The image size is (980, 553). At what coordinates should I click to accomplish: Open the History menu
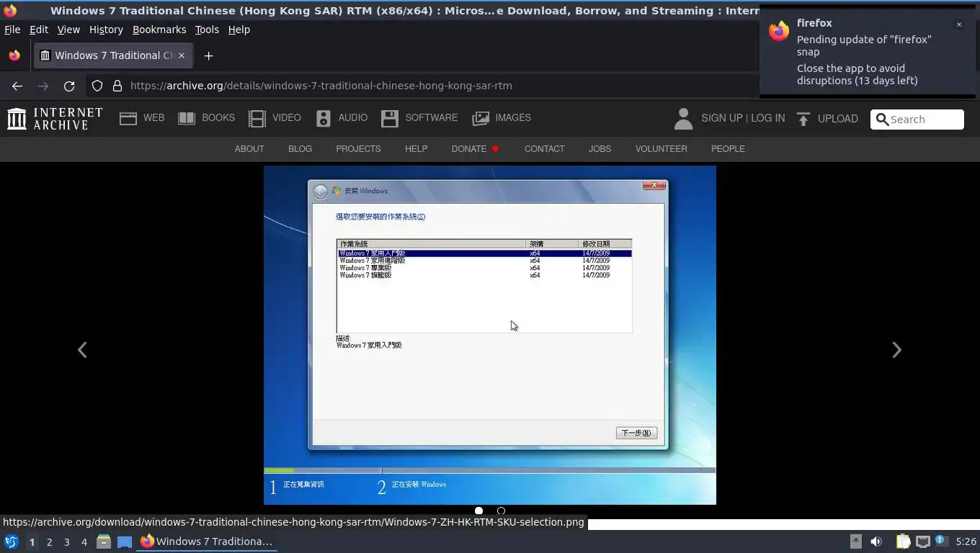click(x=106, y=30)
